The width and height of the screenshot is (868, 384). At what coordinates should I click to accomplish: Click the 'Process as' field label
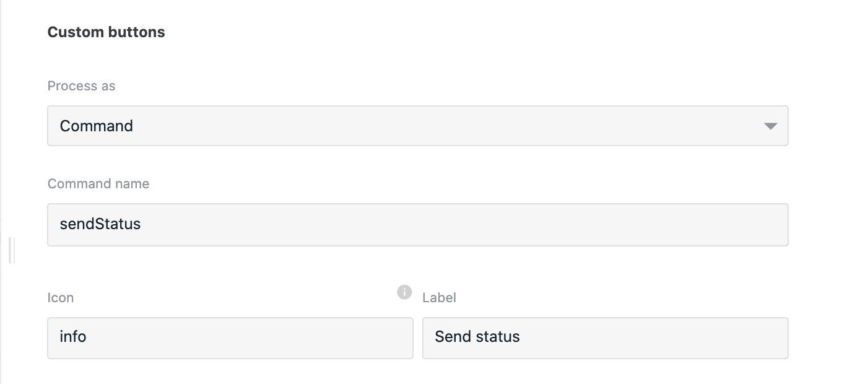82,86
